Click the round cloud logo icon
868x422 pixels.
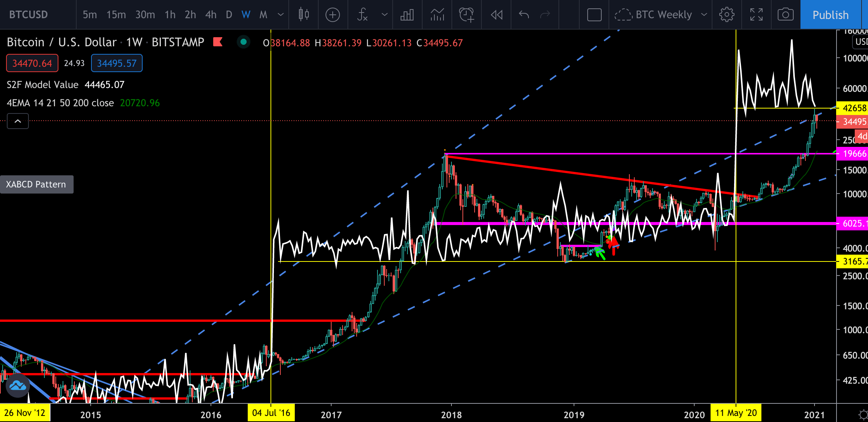click(17, 386)
